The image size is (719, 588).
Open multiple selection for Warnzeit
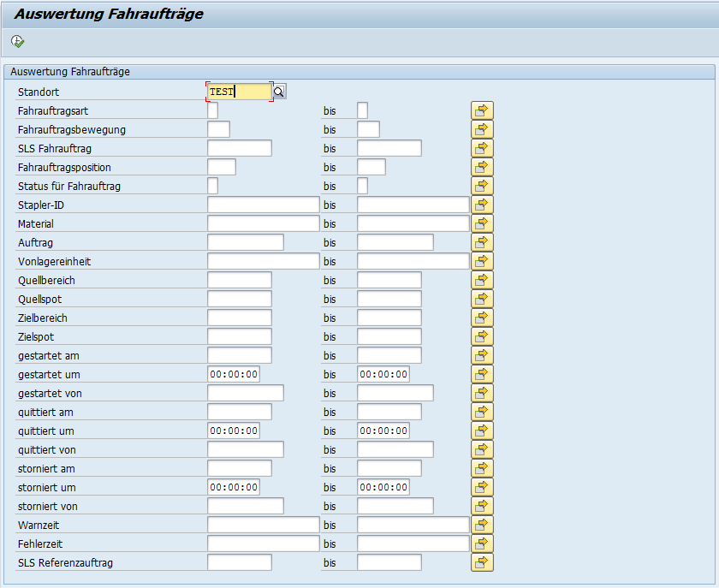tap(482, 525)
